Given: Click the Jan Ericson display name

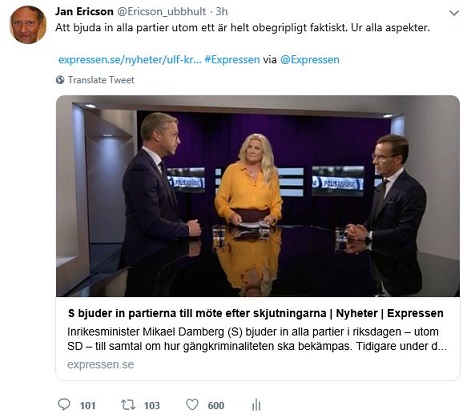Looking at the screenshot, I should pos(84,11).
